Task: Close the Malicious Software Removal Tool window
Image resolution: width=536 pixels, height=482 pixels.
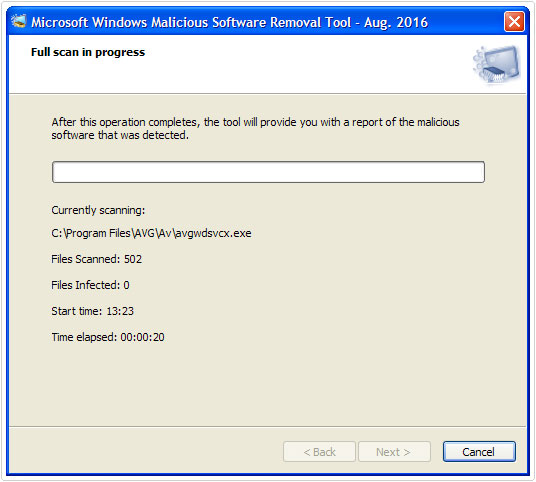Action: [514, 22]
